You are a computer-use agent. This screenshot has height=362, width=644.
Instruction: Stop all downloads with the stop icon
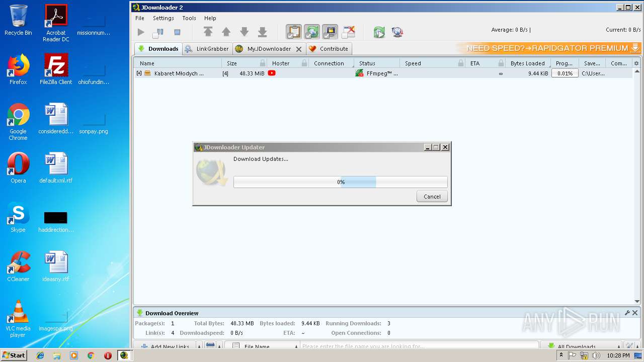click(177, 32)
